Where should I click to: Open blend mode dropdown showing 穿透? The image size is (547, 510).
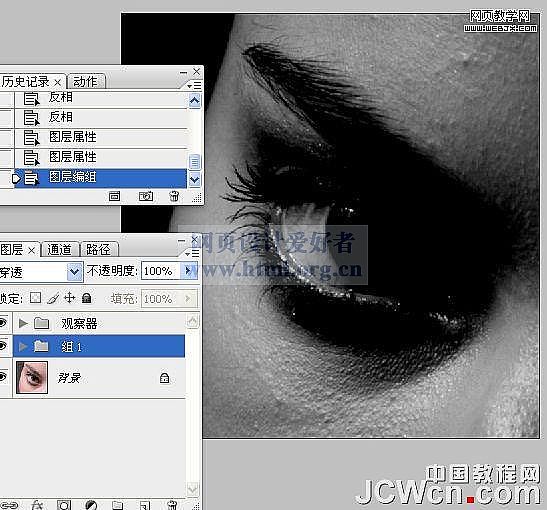point(75,271)
